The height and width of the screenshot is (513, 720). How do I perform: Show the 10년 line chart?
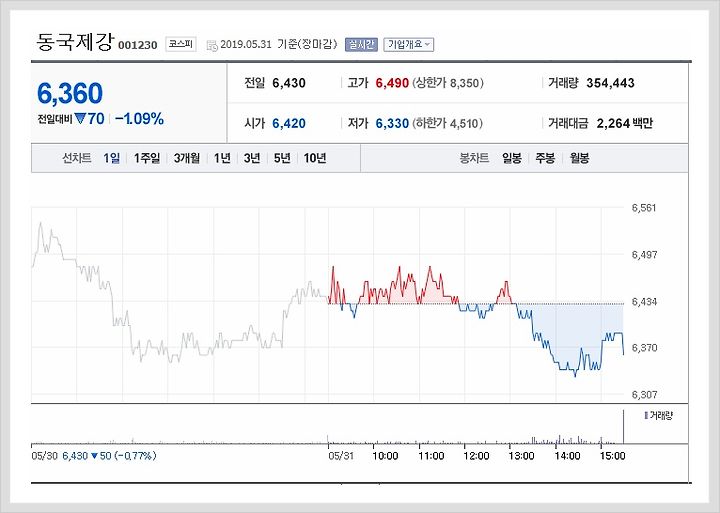click(x=315, y=158)
